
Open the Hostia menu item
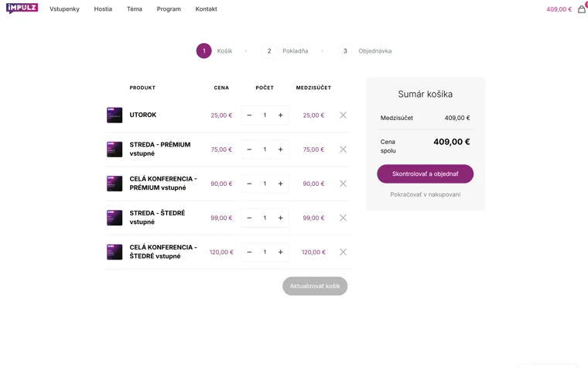[x=103, y=9]
